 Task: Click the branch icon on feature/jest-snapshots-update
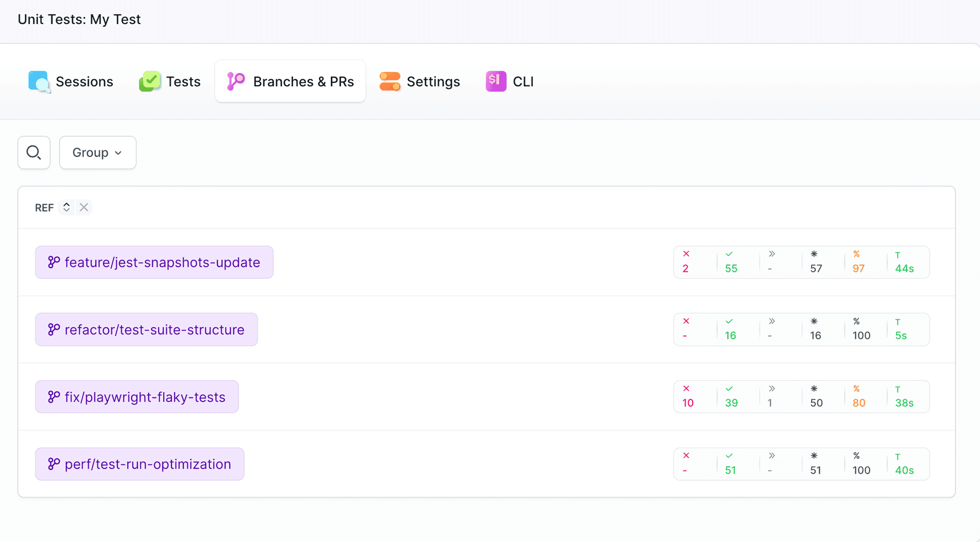click(x=54, y=262)
